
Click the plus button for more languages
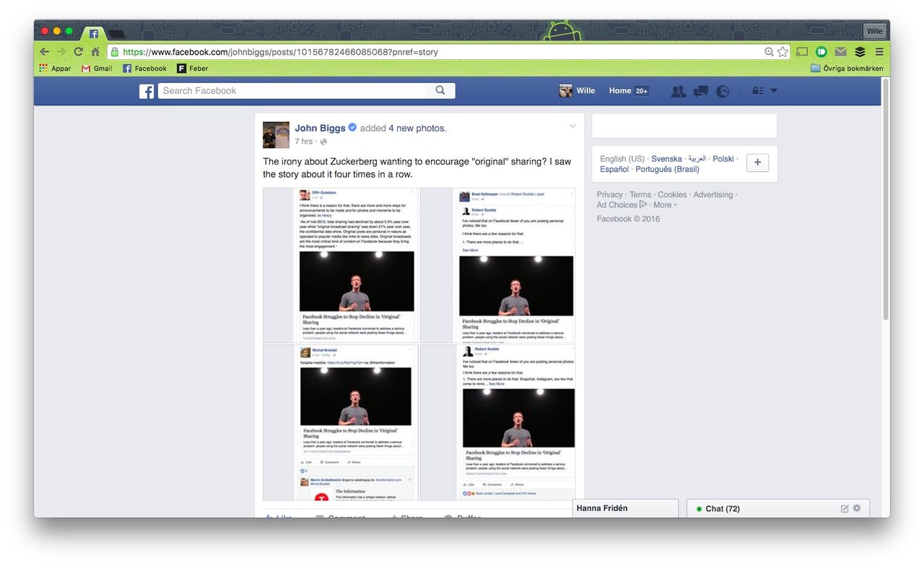pyautogui.click(x=757, y=162)
